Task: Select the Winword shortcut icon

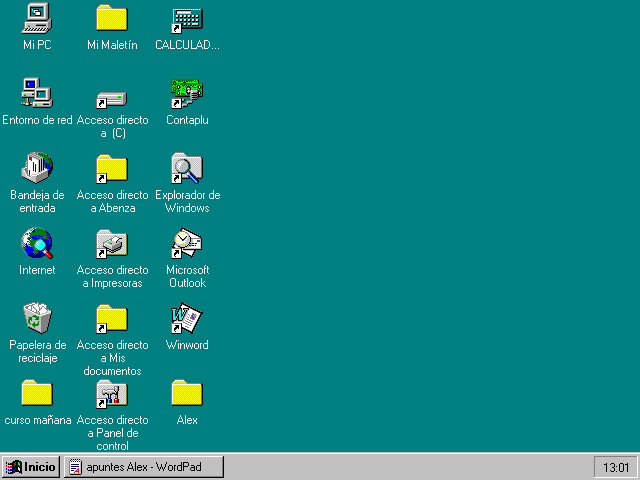Action: click(x=187, y=318)
